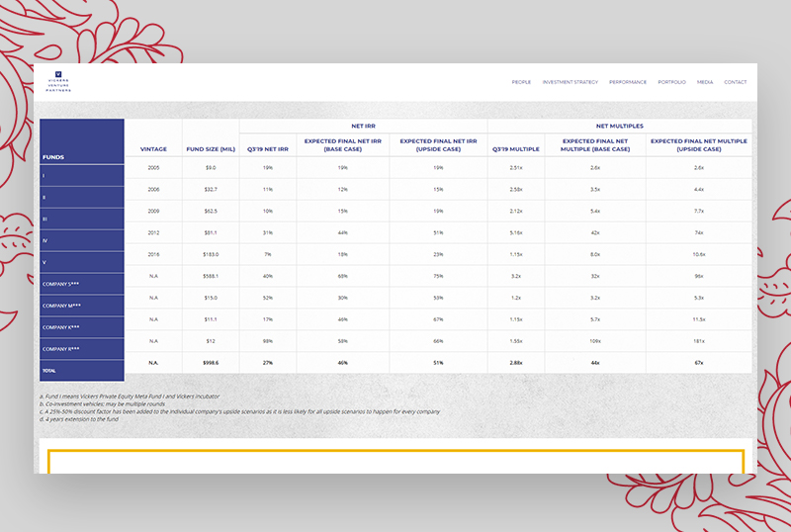Select the Q3'19 Net IRR header
The width and height of the screenshot is (791, 532).
tap(267, 148)
